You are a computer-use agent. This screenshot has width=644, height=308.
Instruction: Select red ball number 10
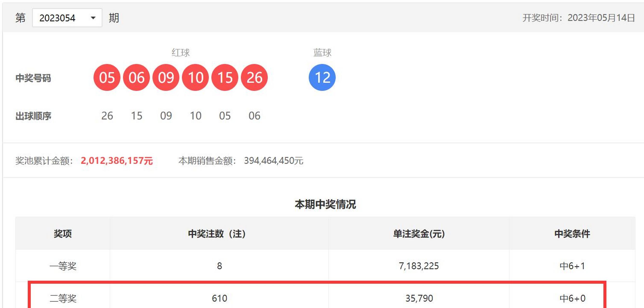195,77
